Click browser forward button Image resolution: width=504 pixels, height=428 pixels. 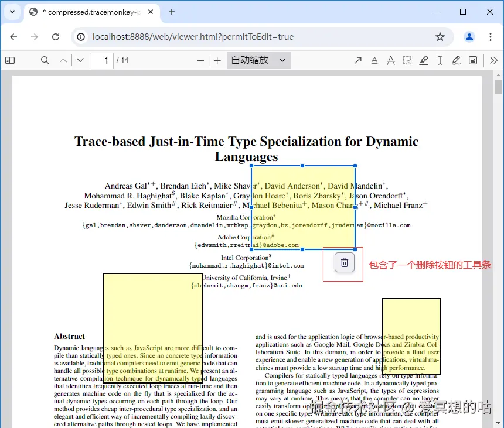point(35,37)
